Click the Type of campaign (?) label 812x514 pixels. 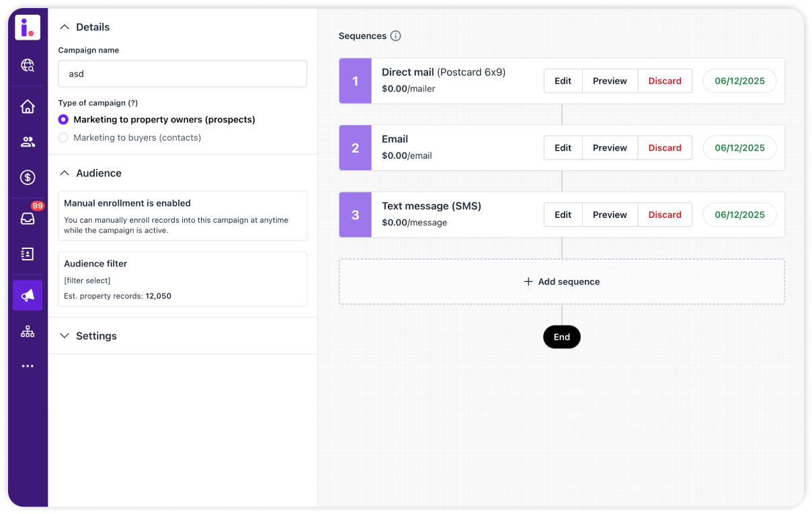98,103
